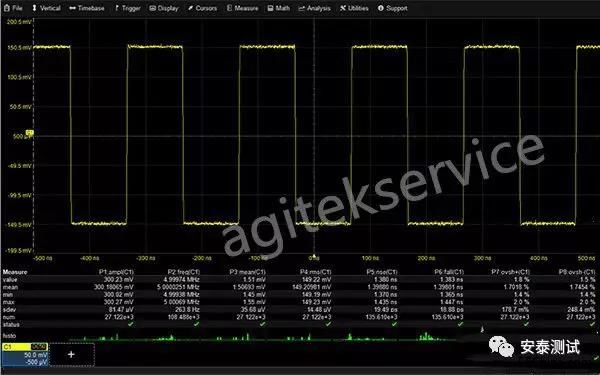This screenshot has width=600, height=375.
Task: Click the P6 fall(C1) histogram icon
Action: click(429, 336)
